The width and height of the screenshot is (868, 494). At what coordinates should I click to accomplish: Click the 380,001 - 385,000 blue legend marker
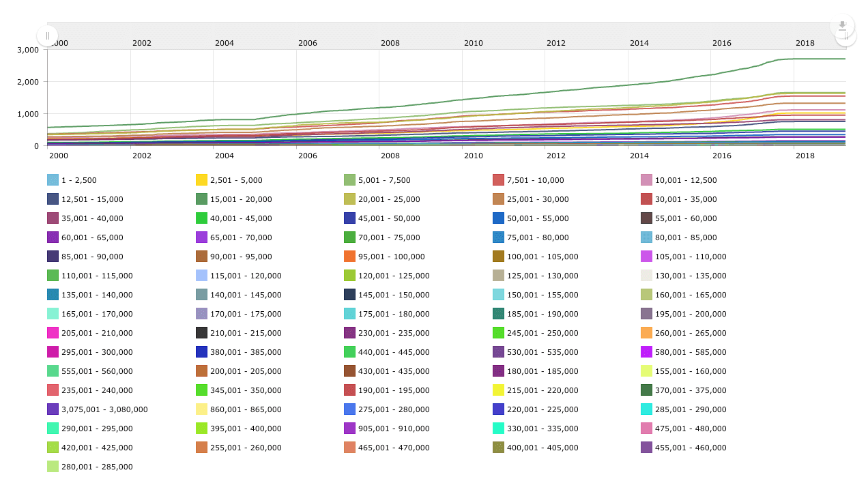[x=201, y=352]
